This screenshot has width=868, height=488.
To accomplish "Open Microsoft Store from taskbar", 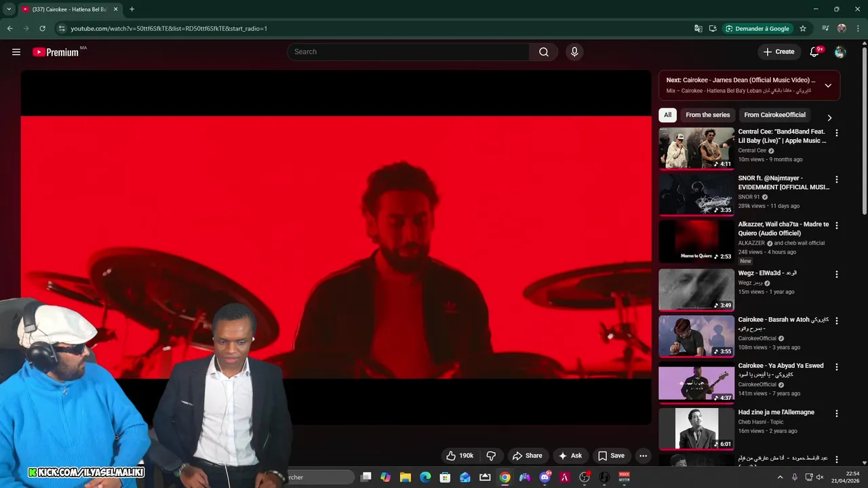I will click(x=445, y=477).
